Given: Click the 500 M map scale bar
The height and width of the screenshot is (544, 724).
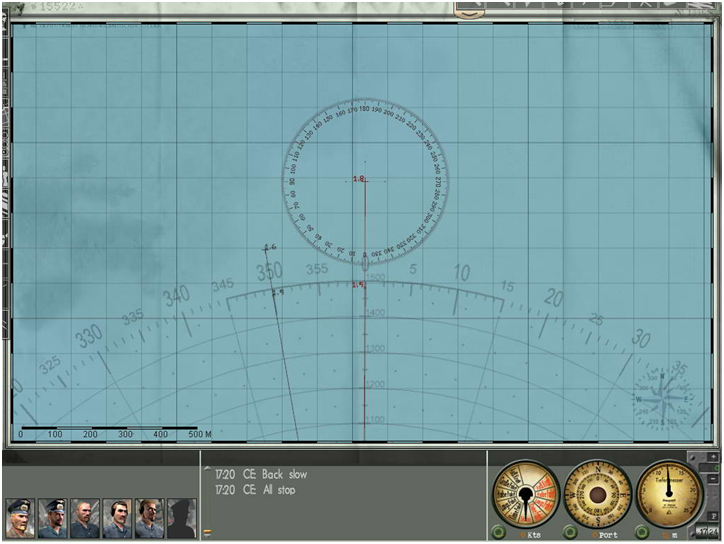Looking at the screenshot, I should pyautogui.click(x=115, y=432).
